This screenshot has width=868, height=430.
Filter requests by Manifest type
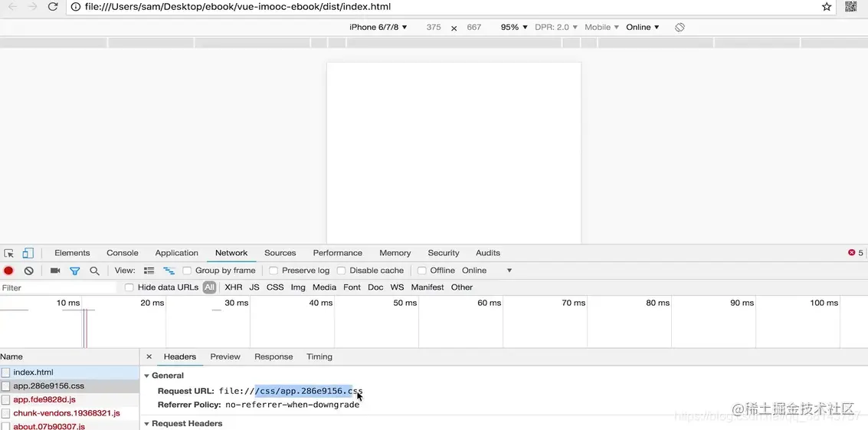pyautogui.click(x=427, y=287)
